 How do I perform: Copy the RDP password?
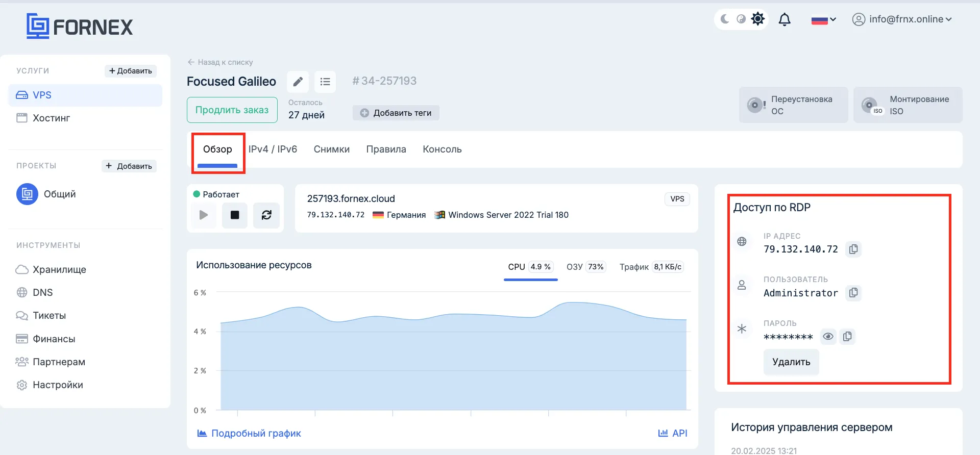tap(847, 337)
